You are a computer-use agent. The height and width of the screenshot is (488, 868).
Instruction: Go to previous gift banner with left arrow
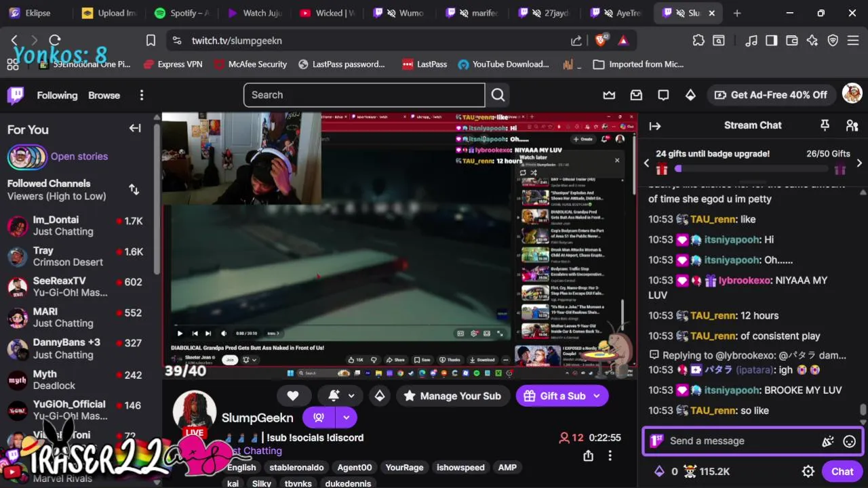646,163
